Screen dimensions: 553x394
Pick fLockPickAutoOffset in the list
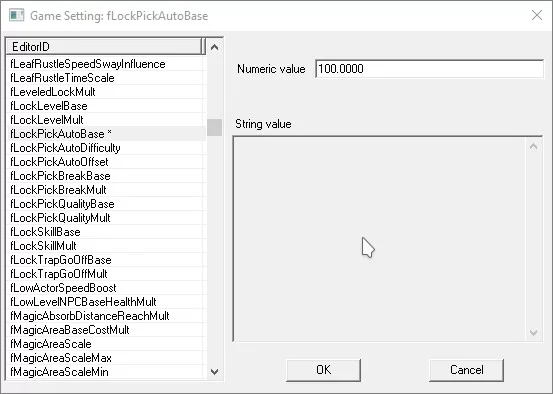click(106, 162)
